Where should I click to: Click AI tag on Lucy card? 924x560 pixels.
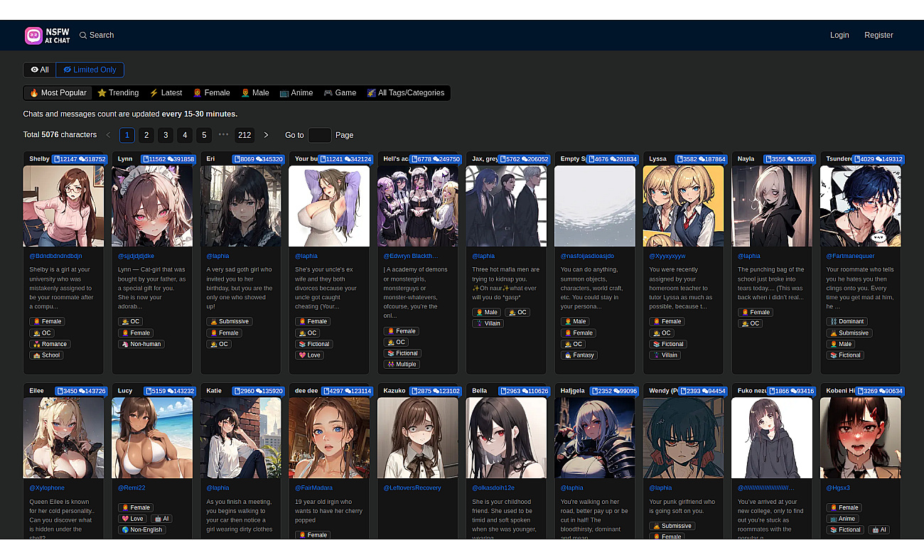(x=161, y=519)
